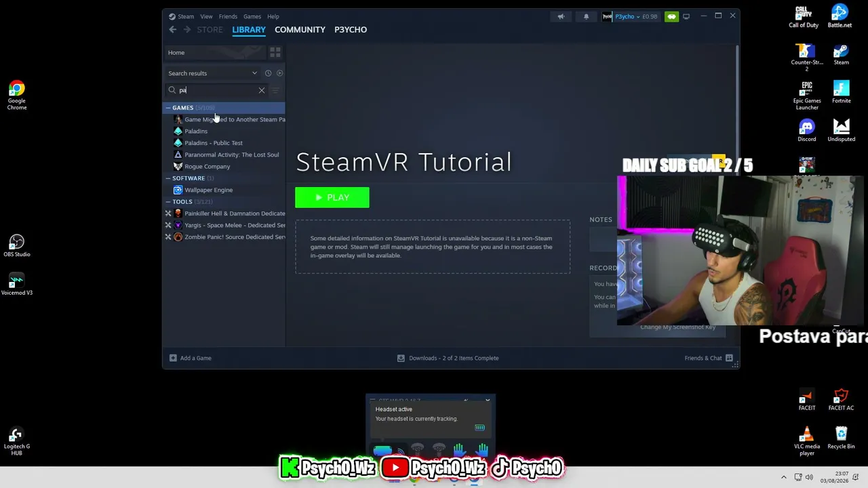Screen dimensions: 868x488
Task: Open the Games menu
Action: (252, 16)
